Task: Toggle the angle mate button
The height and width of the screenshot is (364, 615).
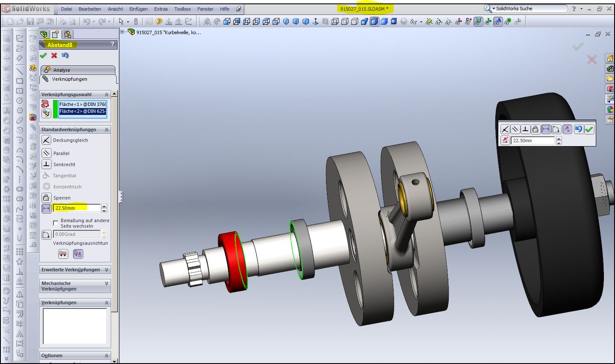Action: pyautogui.click(x=47, y=234)
